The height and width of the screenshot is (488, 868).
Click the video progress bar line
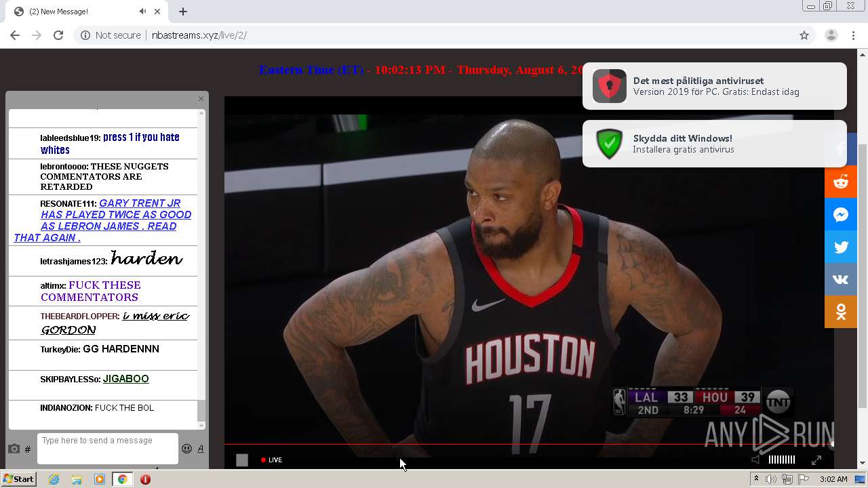[529, 445]
